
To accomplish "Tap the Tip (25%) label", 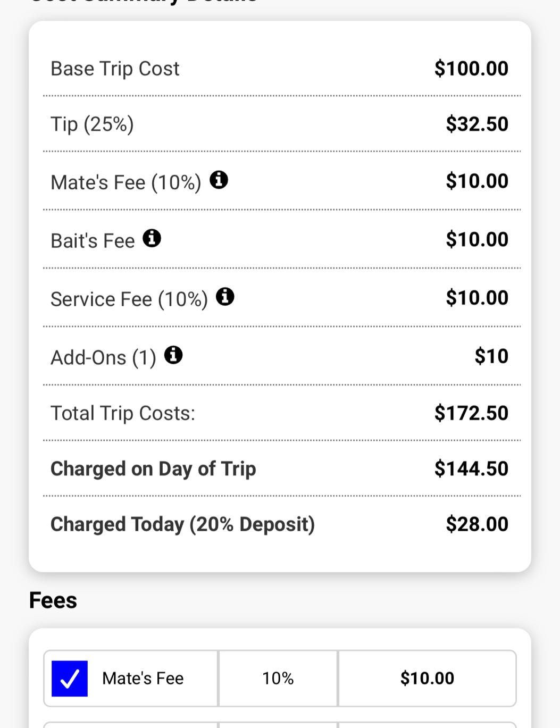I will [92, 124].
